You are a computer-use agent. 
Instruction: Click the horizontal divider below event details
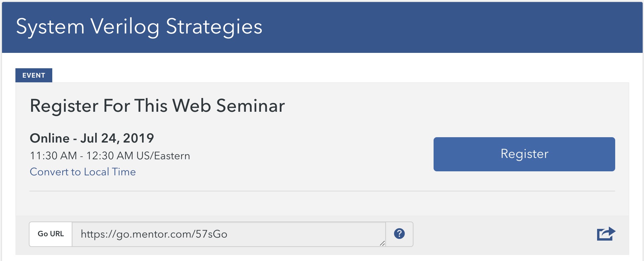322,191
